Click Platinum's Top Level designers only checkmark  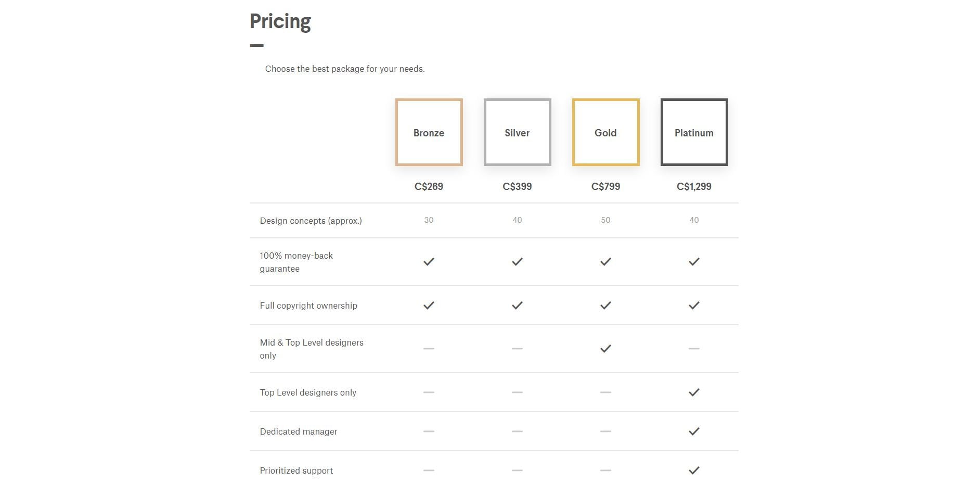click(x=694, y=392)
